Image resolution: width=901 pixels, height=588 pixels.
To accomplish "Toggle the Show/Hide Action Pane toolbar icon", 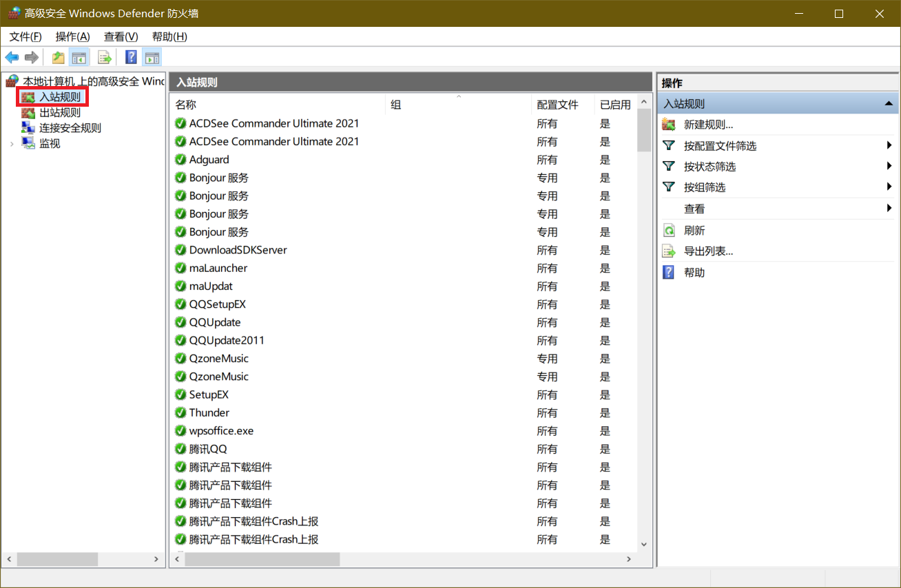I will (x=152, y=57).
